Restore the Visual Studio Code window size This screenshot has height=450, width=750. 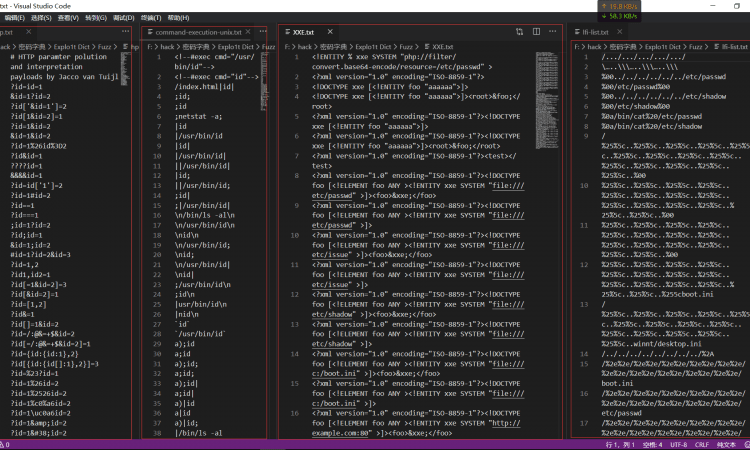737,6
